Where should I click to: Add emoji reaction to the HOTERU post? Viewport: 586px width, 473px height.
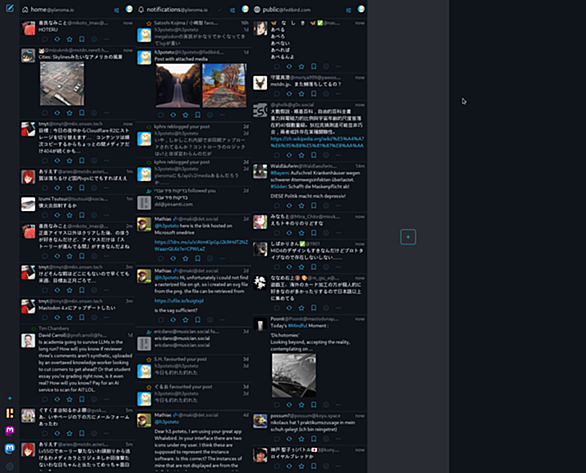click(94, 39)
